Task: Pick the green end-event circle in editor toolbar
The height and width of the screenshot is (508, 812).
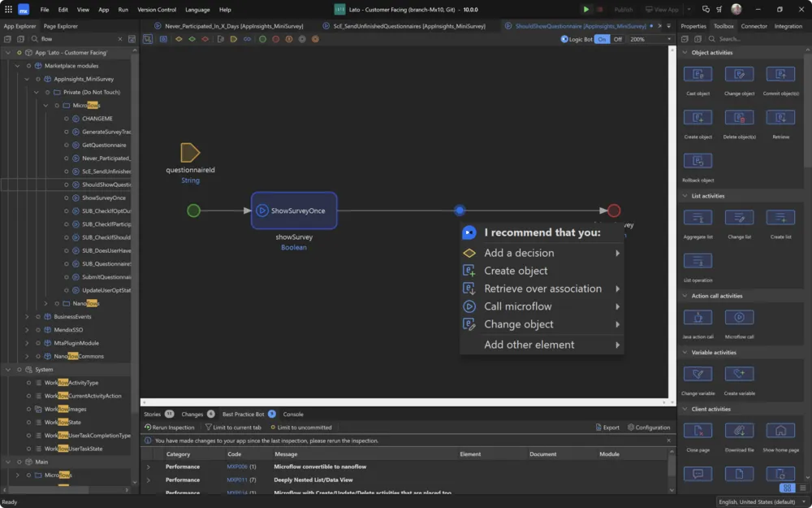Action: coord(262,39)
